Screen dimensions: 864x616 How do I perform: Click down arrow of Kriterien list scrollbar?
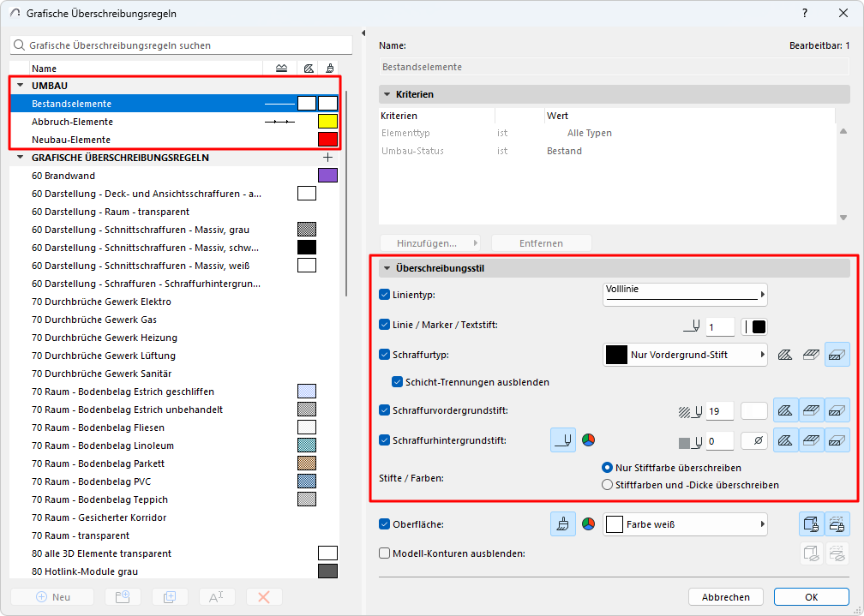click(843, 218)
